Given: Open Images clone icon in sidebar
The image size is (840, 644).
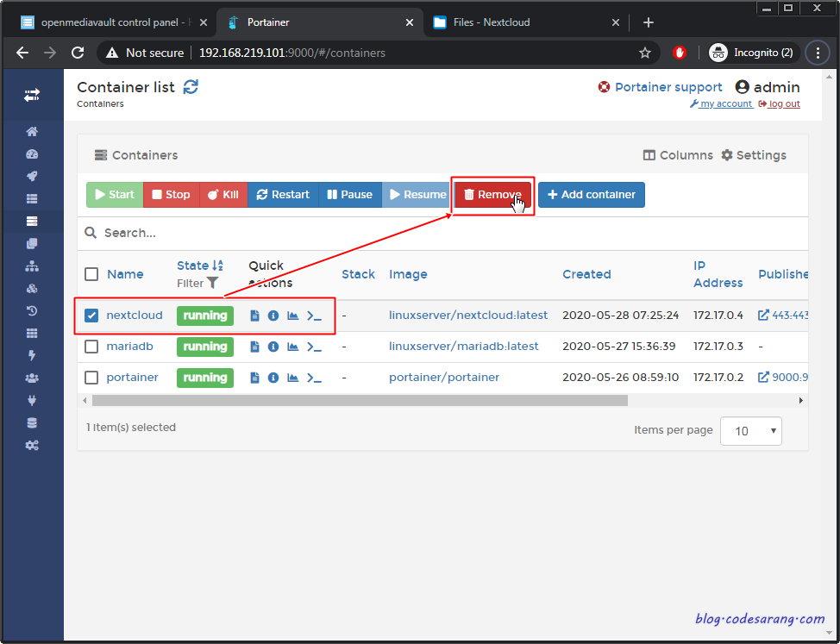Looking at the screenshot, I should pos(32,244).
